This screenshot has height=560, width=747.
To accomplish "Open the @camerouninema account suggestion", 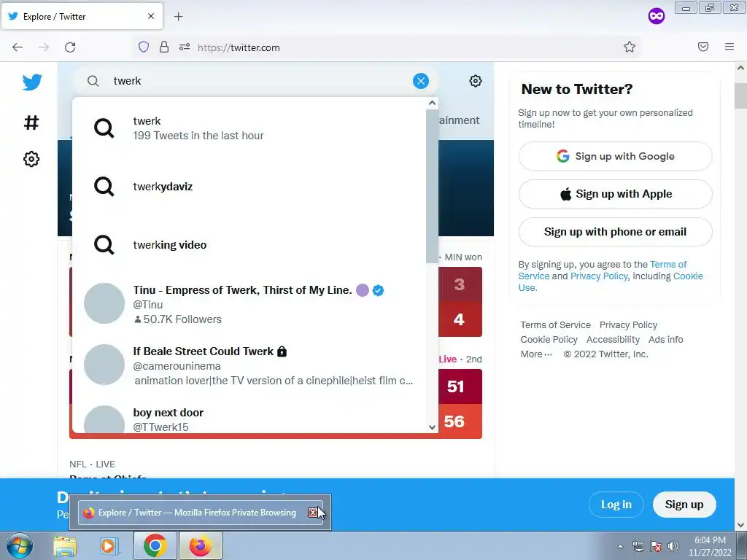I will click(x=249, y=366).
